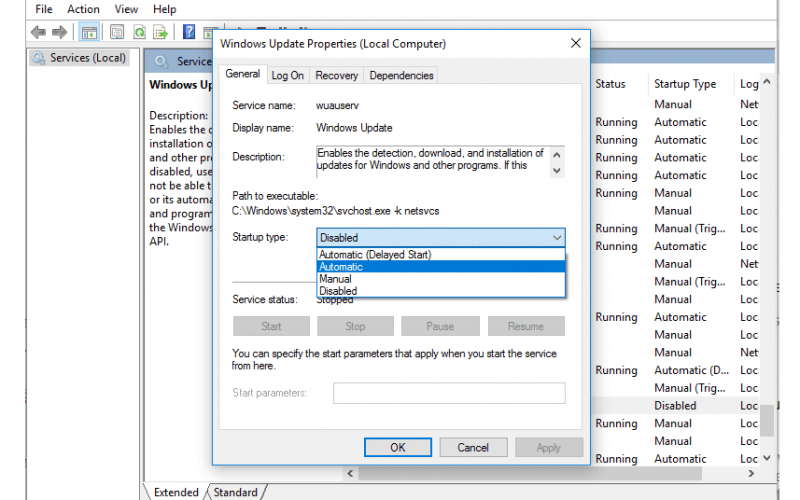Click the Start parameters input field

click(x=449, y=393)
